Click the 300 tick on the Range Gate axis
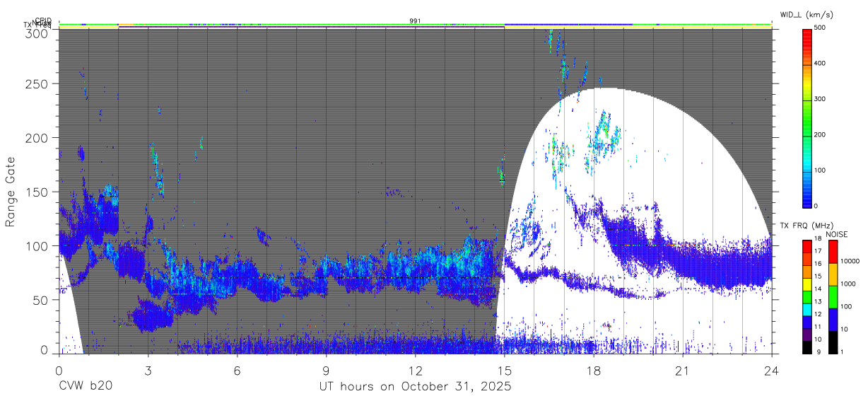Image resolution: width=868 pixels, height=401 pixels. pos(37,33)
